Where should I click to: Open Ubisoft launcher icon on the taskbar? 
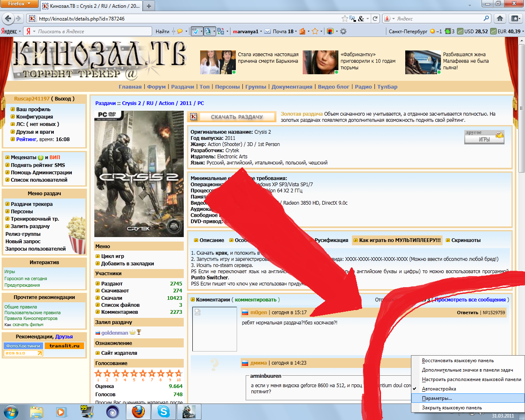pos(112,412)
